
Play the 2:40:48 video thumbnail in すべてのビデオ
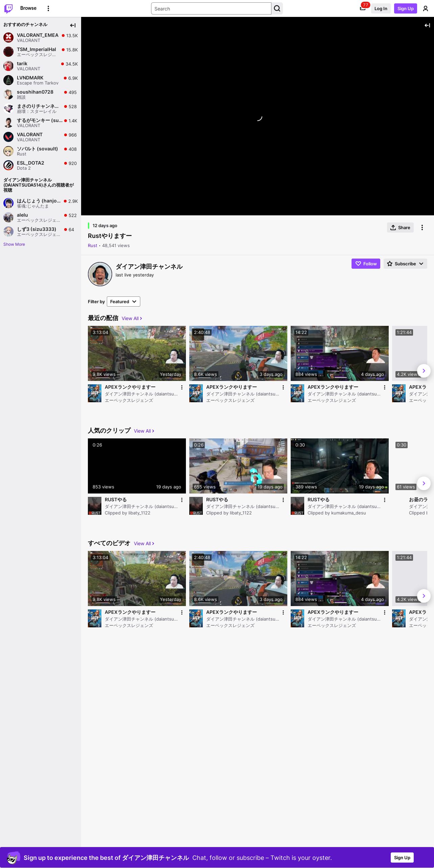[238, 578]
